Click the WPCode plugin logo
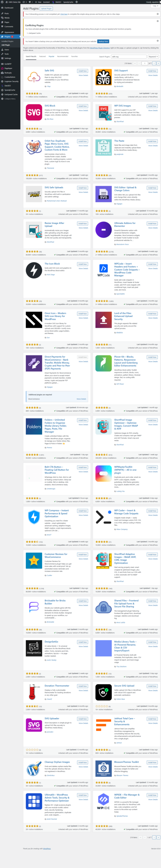 pos(104,271)
